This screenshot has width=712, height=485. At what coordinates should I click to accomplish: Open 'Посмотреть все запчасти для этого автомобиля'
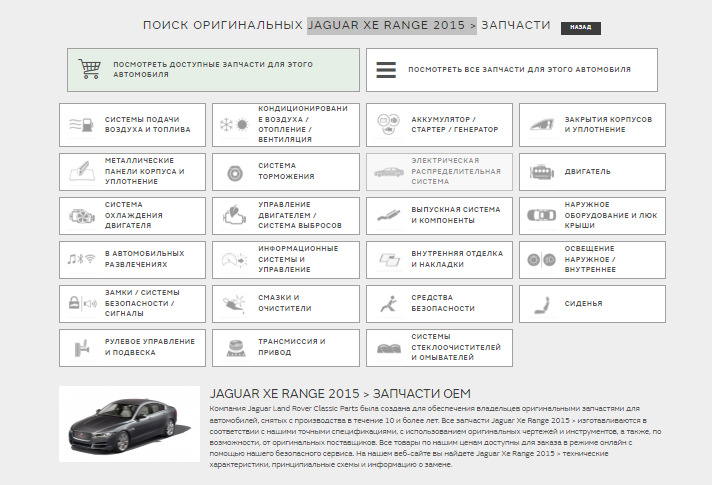click(512, 69)
